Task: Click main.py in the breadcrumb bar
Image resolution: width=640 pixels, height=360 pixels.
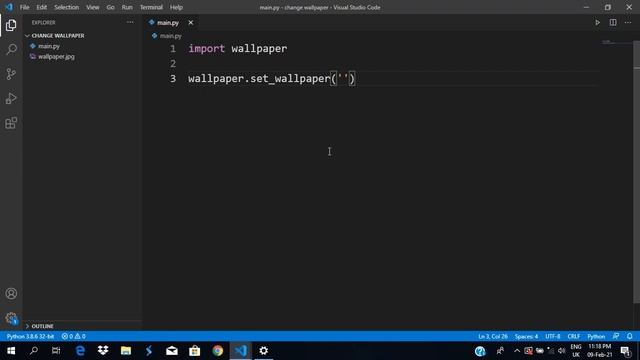Action: 170,36
